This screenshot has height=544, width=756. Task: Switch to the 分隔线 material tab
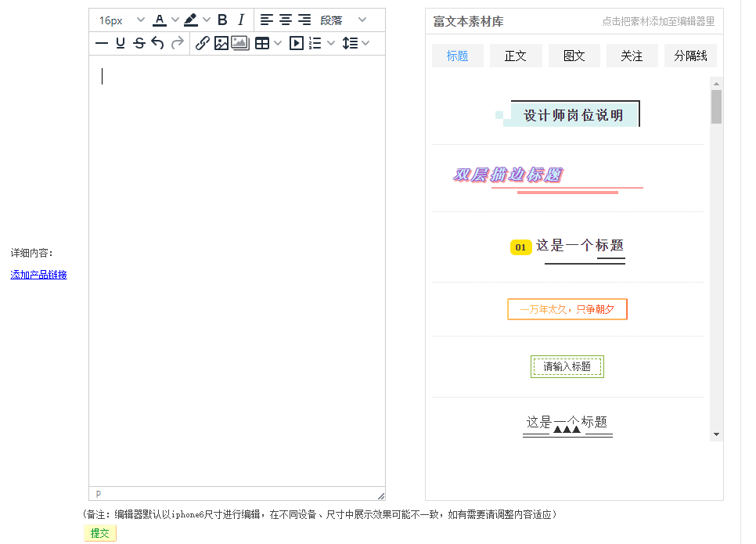pos(690,56)
